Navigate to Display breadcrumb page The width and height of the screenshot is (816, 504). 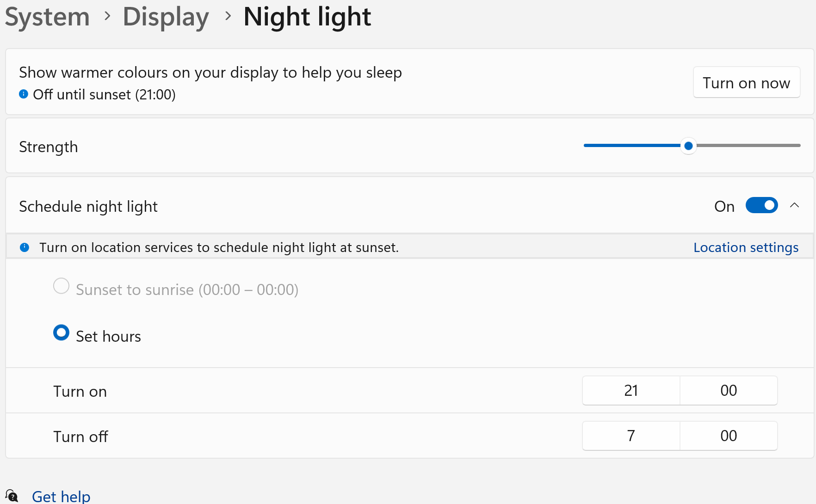[166, 17]
